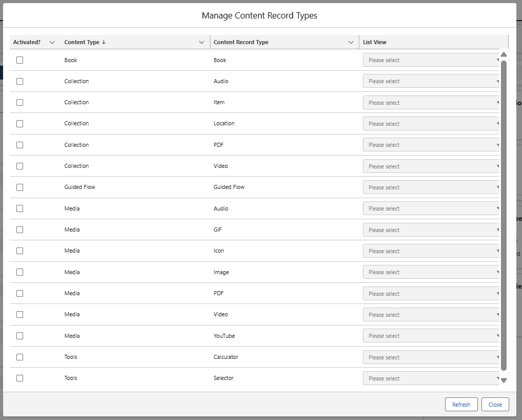
Task: Open the Content Type column menu chevron
Action: [202, 43]
